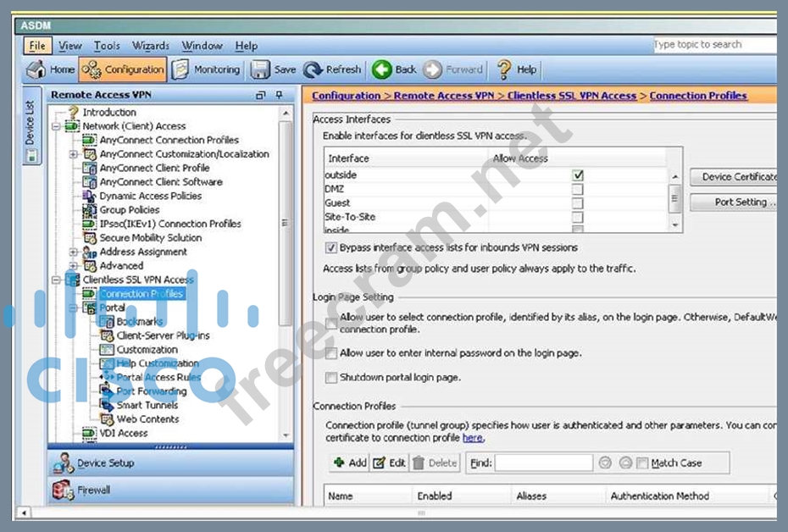Enable Allow Access for DMZ interface
This screenshot has width=788, height=532.
click(x=578, y=189)
